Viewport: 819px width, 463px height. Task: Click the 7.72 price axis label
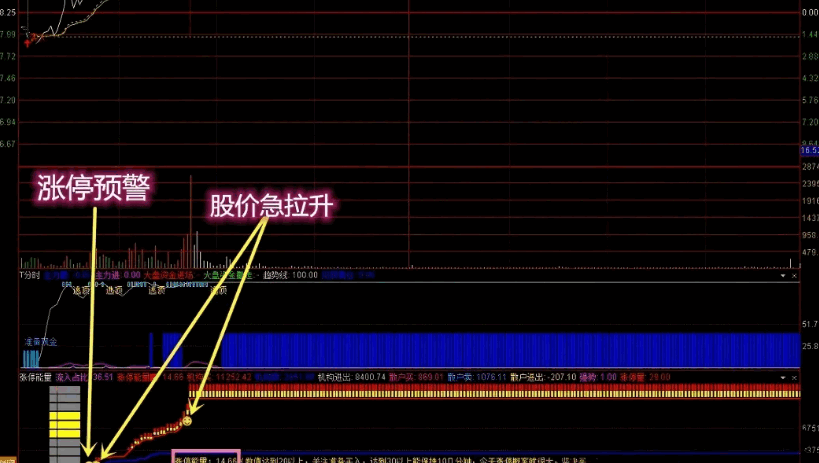tap(7, 56)
